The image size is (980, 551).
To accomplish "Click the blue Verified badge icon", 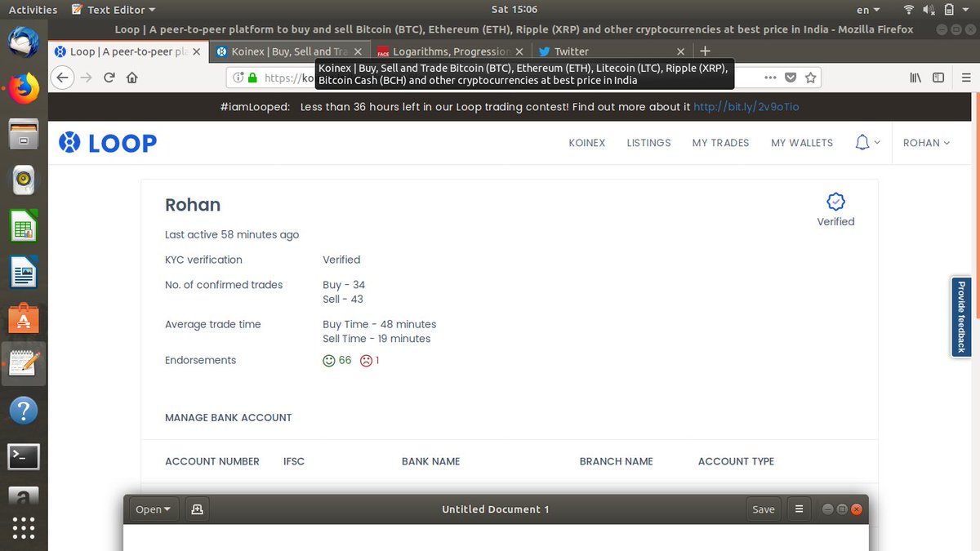I will pos(835,201).
